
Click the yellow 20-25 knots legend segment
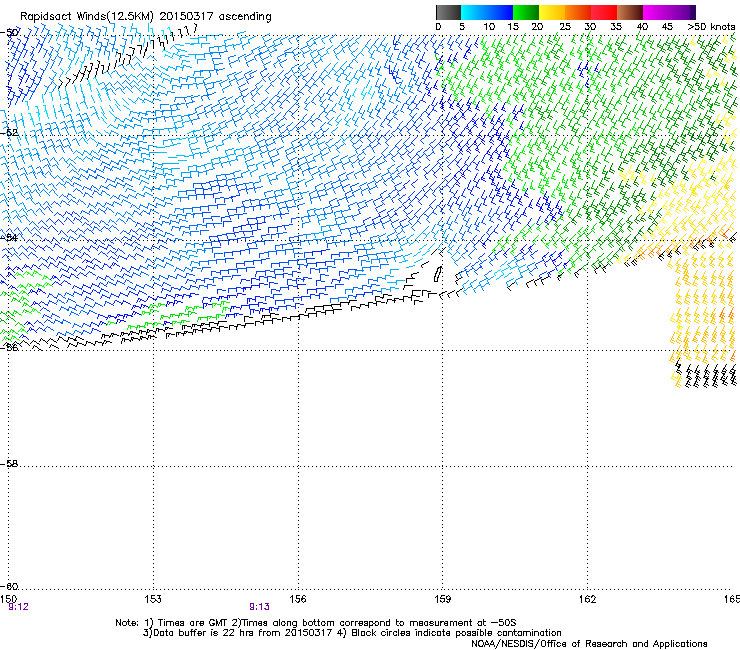552,12
